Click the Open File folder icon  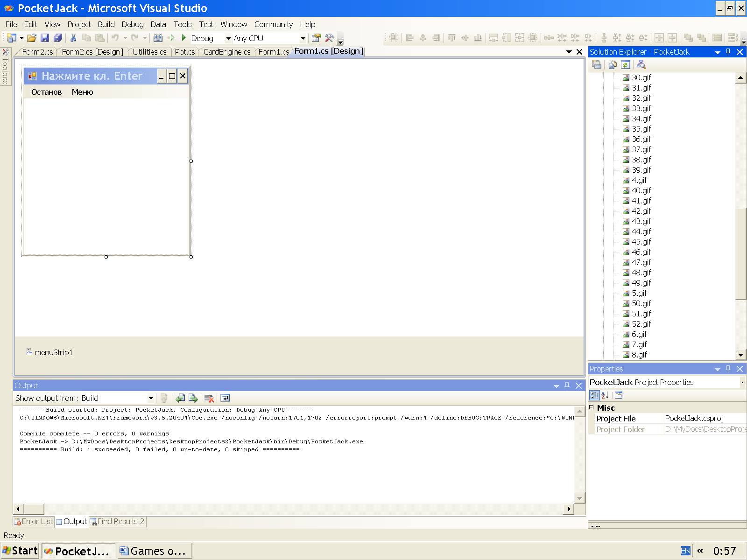tap(31, 38)
